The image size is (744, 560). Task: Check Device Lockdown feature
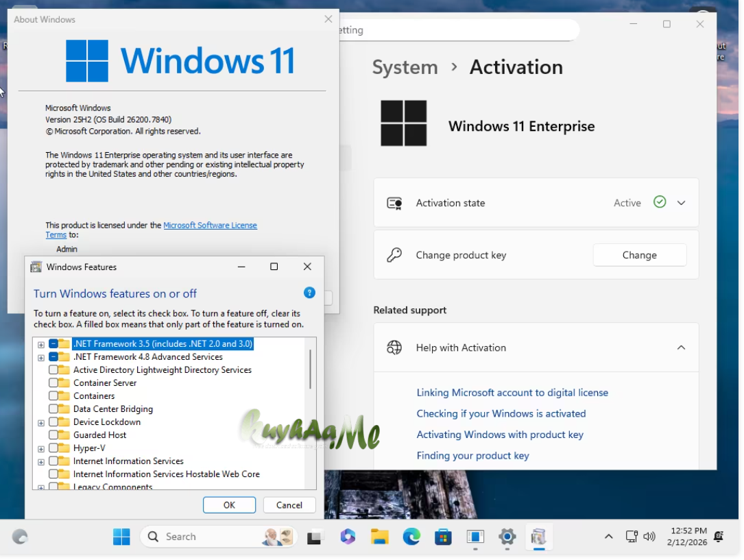[53, 422]
